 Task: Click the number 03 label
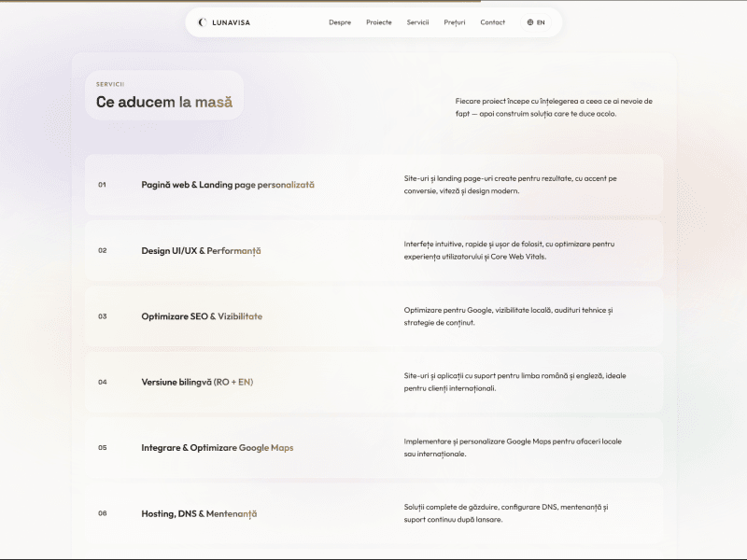click(103, 316)
